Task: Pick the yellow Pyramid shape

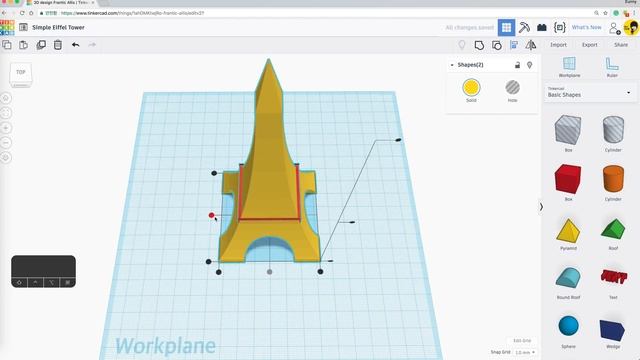Action: [x=568, y=231]
